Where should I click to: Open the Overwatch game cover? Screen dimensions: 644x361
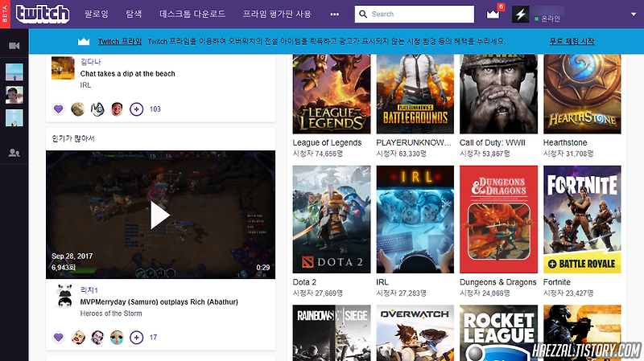tap(415, 333)
